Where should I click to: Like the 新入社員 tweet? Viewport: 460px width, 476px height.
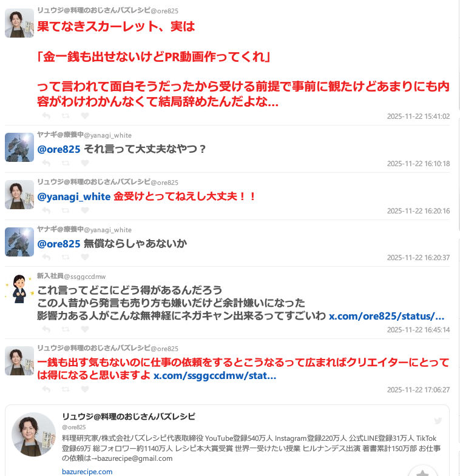tap(85, 329)
